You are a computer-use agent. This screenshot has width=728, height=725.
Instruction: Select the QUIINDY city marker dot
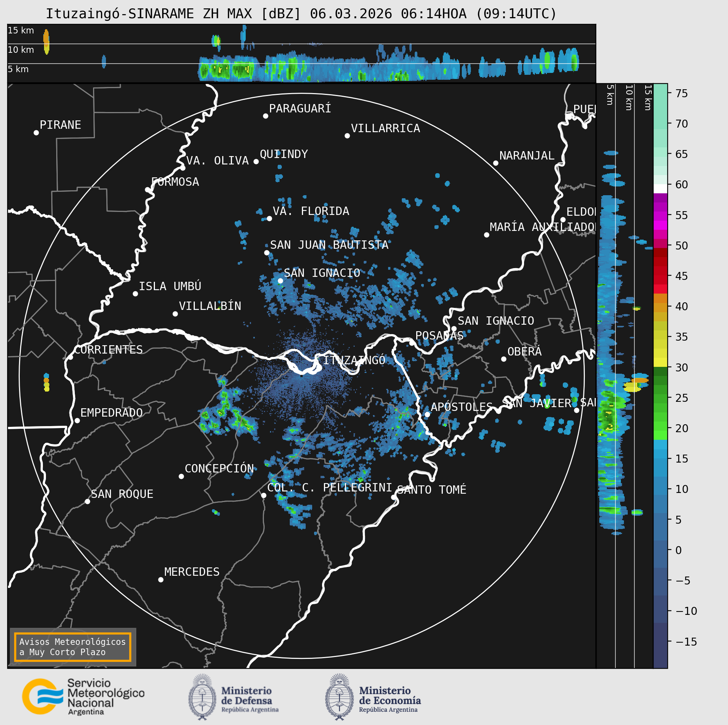coord(256,161)
